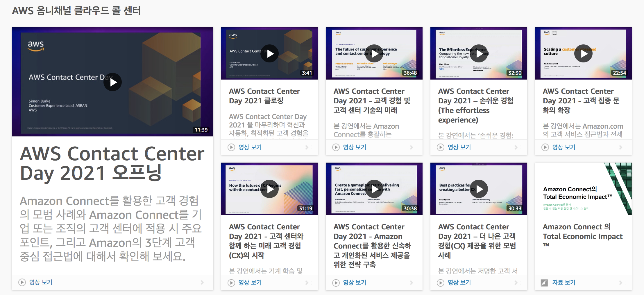Click the card title 'Amazon Connect 의 Total Economic Impact'
Viewport: 644px width, 295px height.
coord(583,235)
